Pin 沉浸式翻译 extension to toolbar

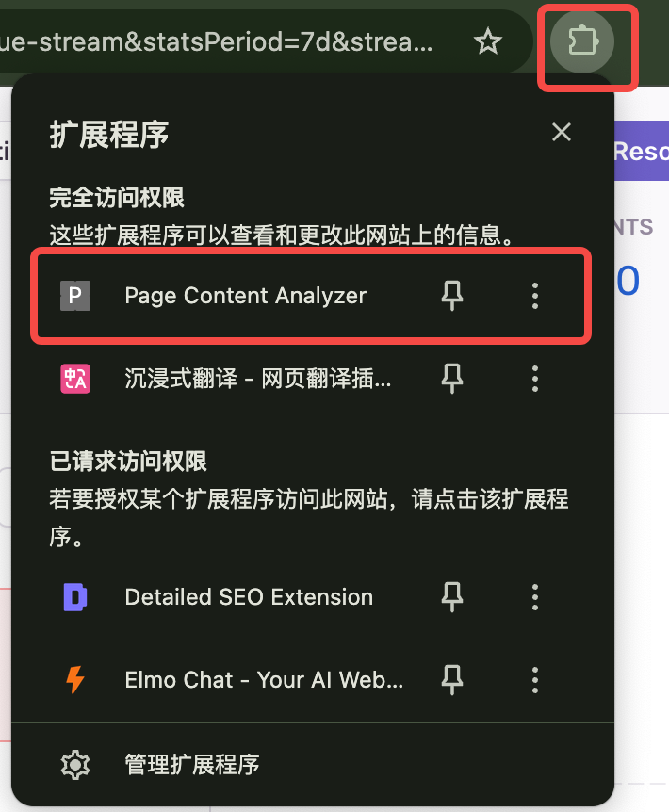coord(452,379)
